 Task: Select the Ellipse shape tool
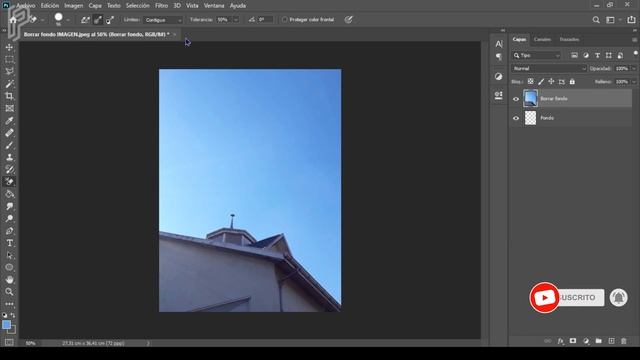click(9, 268)
